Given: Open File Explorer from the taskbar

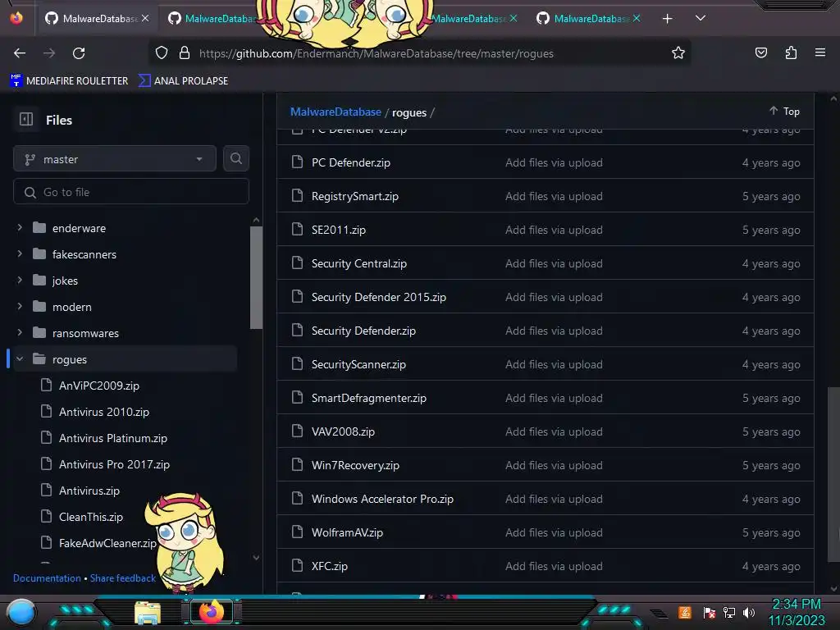Looking at the screenshot, I should [x=148, y=613].
